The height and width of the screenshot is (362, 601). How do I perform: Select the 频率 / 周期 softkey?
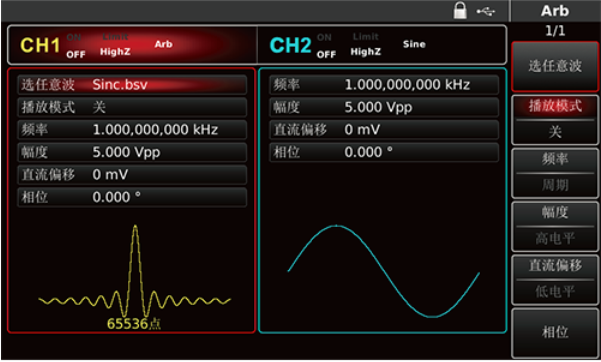point(555,173)
